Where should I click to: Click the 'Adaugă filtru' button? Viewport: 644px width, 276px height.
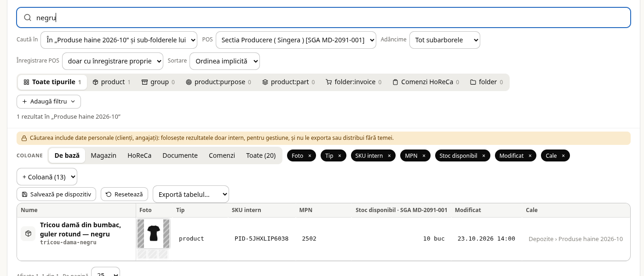pyautogui.click(x=49, y=101)
